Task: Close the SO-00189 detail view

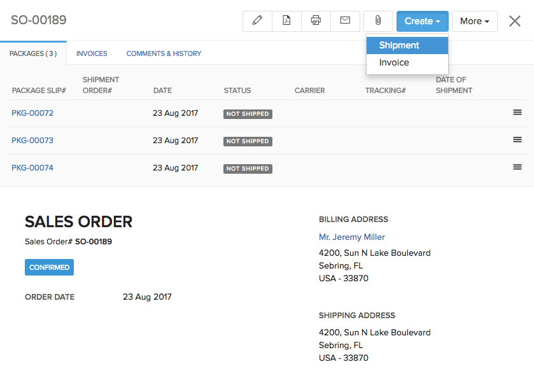Action: [514, 20]
